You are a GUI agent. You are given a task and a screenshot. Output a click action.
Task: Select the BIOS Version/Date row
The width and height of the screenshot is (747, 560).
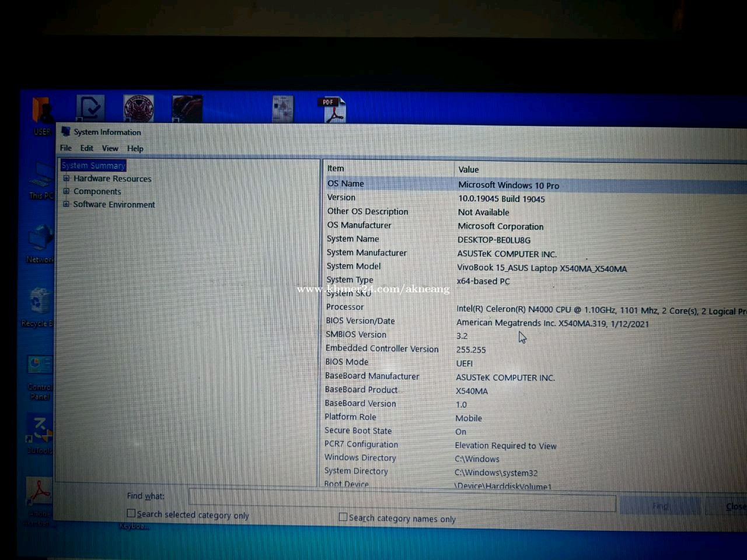click(x=536, y=322)
